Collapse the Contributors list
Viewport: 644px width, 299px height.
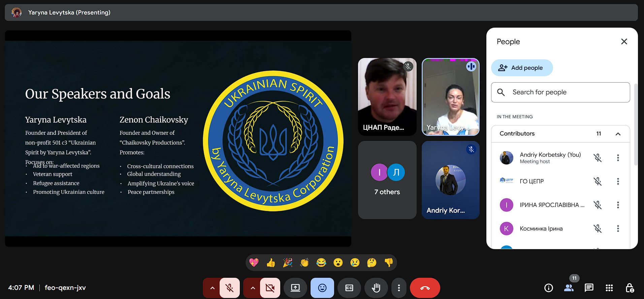point(618,134)
